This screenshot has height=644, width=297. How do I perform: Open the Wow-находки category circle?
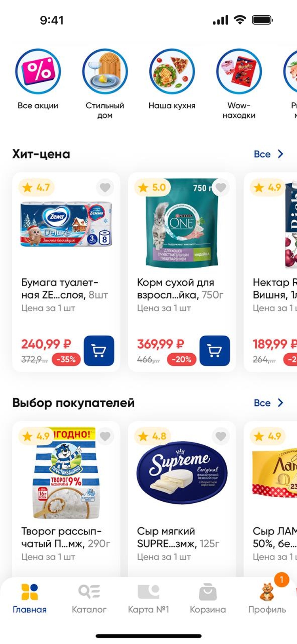239,72
